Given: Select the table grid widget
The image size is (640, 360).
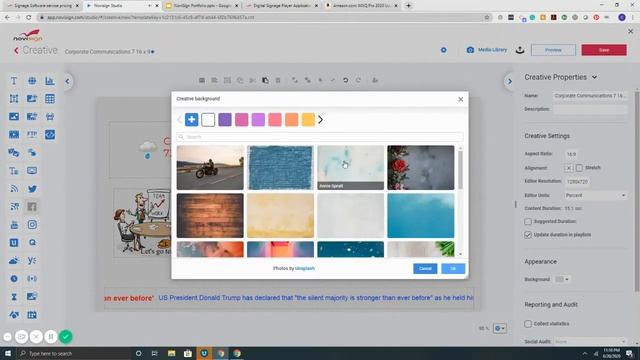Looking at the screenshot, I should pyautogui.click(x=50, y=99).
